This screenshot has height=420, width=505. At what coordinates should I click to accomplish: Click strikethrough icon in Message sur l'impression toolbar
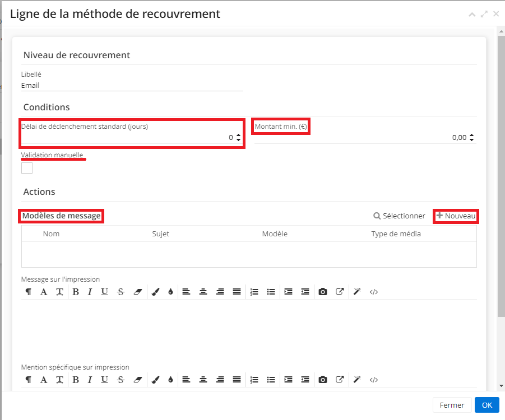pyautogui.click(x=121, y=292)
